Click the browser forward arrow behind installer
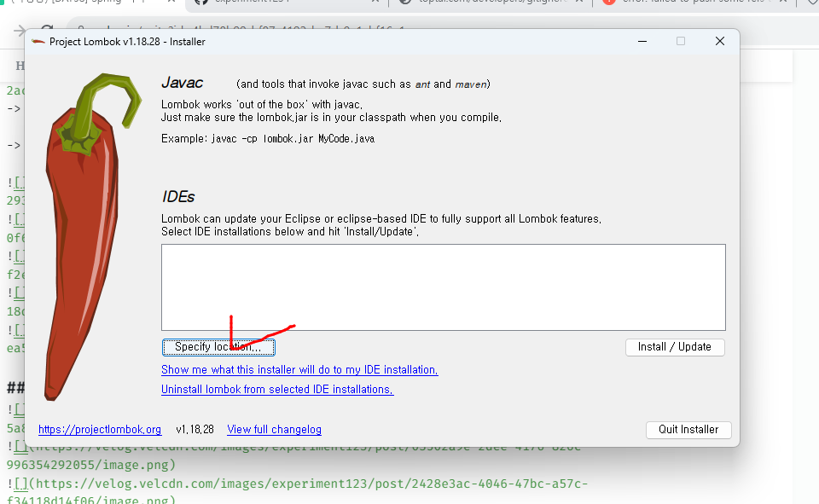819x504 pixels. coord(20,31)
